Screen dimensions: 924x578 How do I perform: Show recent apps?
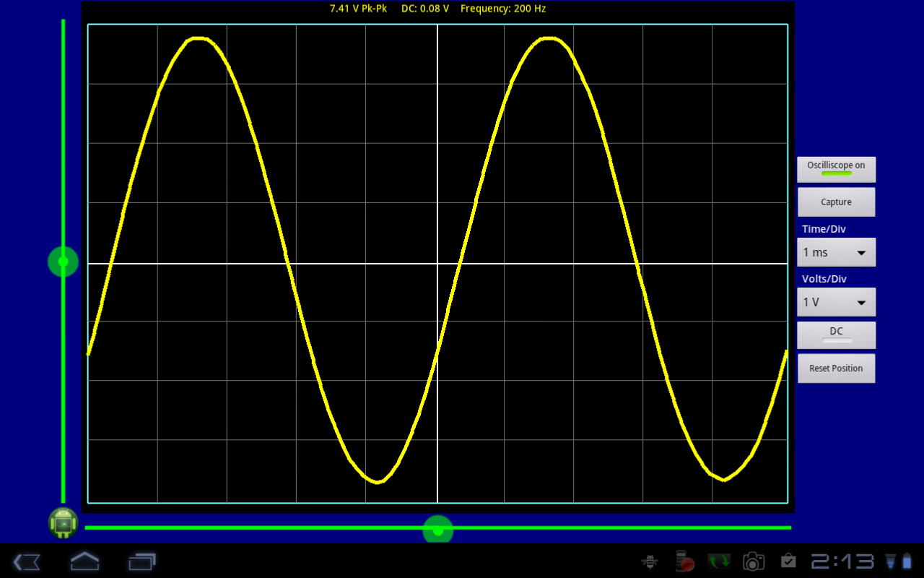coord(142,561)
